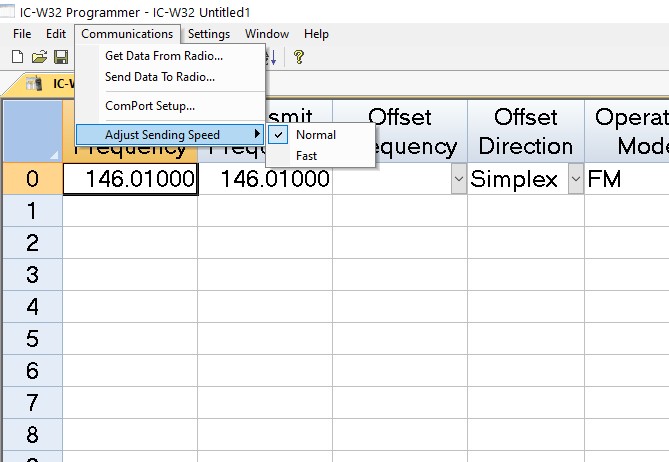Click the select-all grid corner cell
Viewport: 669px width, 462px height.
pyautogui.click(x=32, y=131)
